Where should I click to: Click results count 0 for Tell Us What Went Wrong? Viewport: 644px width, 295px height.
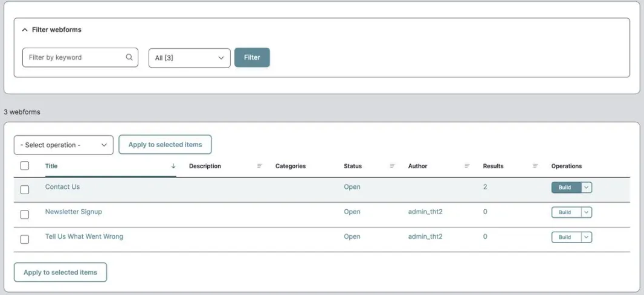point(485,236)
